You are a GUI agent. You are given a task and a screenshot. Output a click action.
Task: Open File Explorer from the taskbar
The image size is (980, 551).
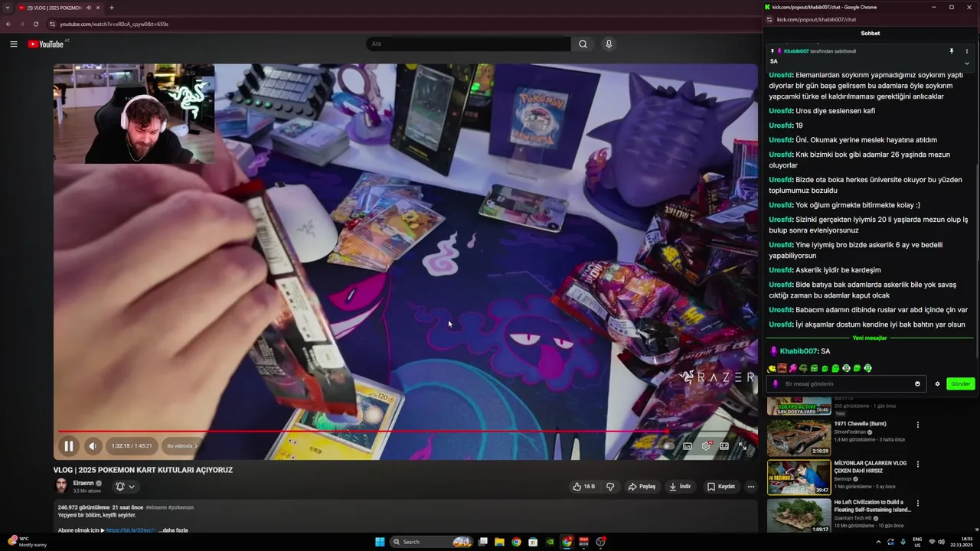pos(499,542)
